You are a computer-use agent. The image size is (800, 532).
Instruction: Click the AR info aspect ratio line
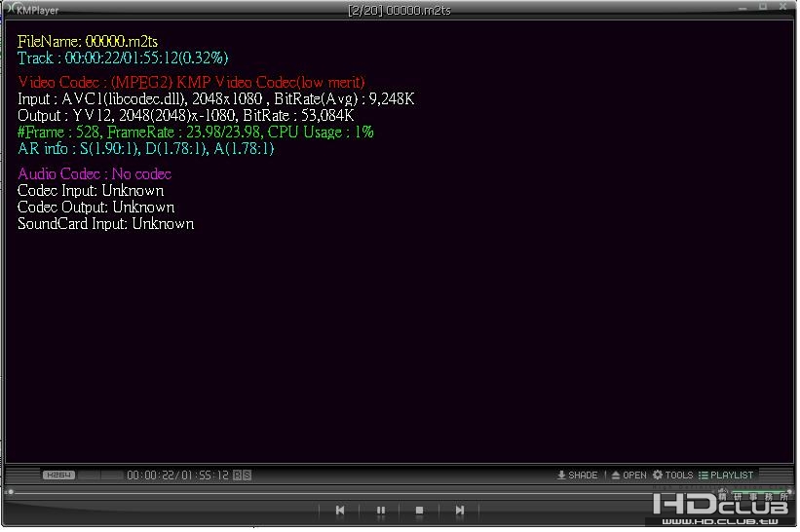(x=146, y=149)
